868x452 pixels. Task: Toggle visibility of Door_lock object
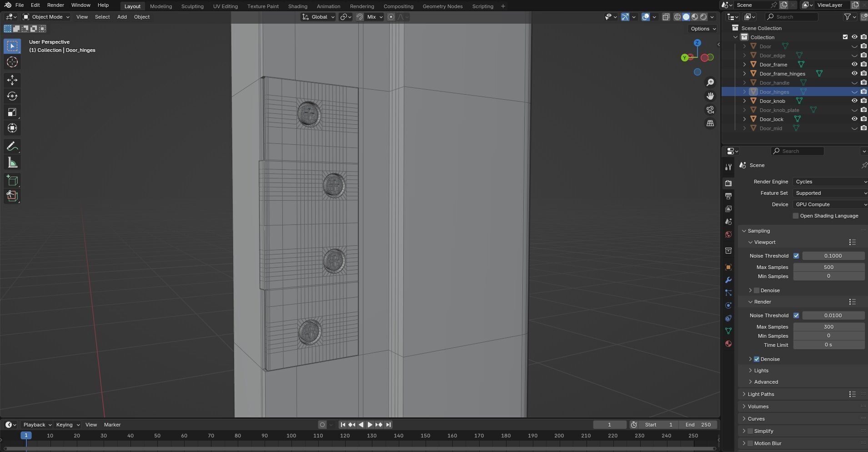tap(854, 119)
